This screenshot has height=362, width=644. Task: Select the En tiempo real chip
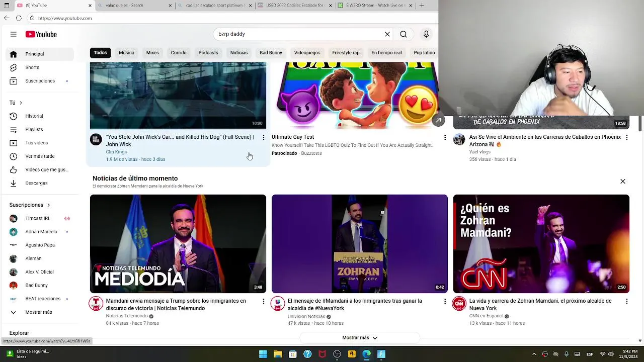[x=386, y=53]
